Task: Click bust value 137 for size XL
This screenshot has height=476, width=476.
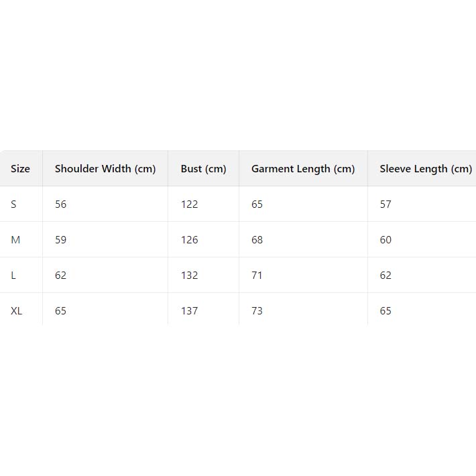Action: (190, 311)
